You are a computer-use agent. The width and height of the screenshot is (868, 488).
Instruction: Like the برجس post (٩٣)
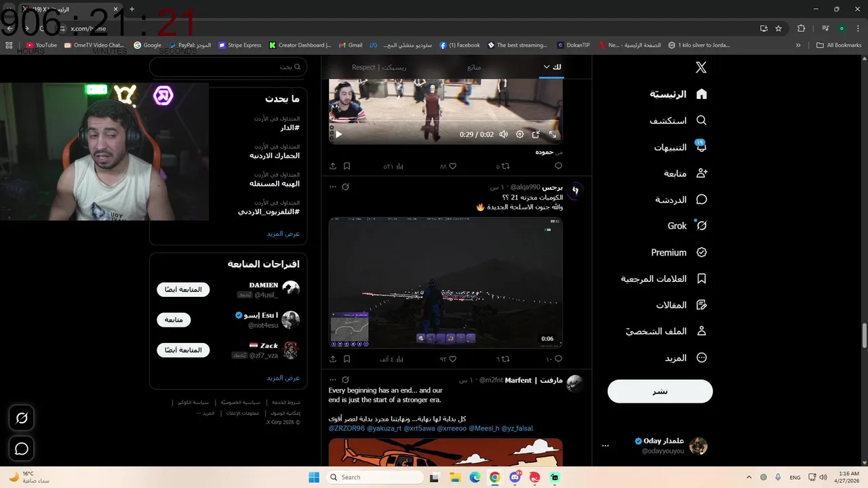click(448, 359)
